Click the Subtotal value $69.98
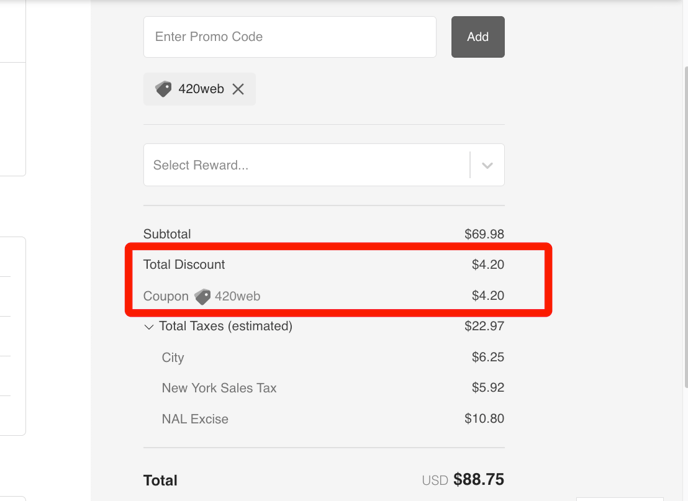Screen dimensions: 688x501 [484, 234]
